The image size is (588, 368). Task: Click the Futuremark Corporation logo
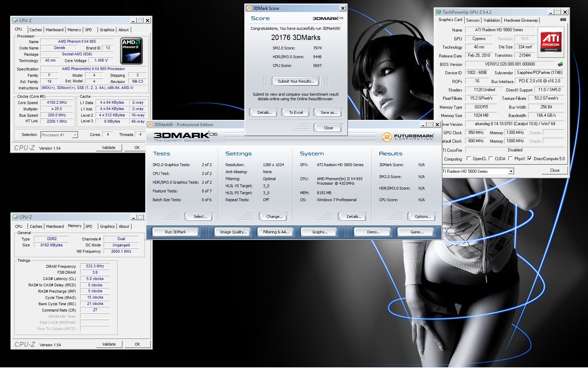(x=408, y=137)
